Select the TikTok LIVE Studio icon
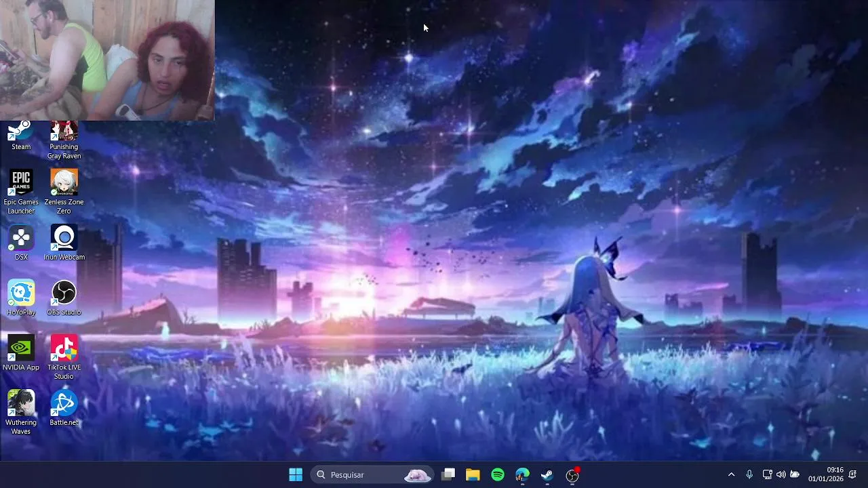The height and width of the screenshot is (488, 868). [64, 357]
